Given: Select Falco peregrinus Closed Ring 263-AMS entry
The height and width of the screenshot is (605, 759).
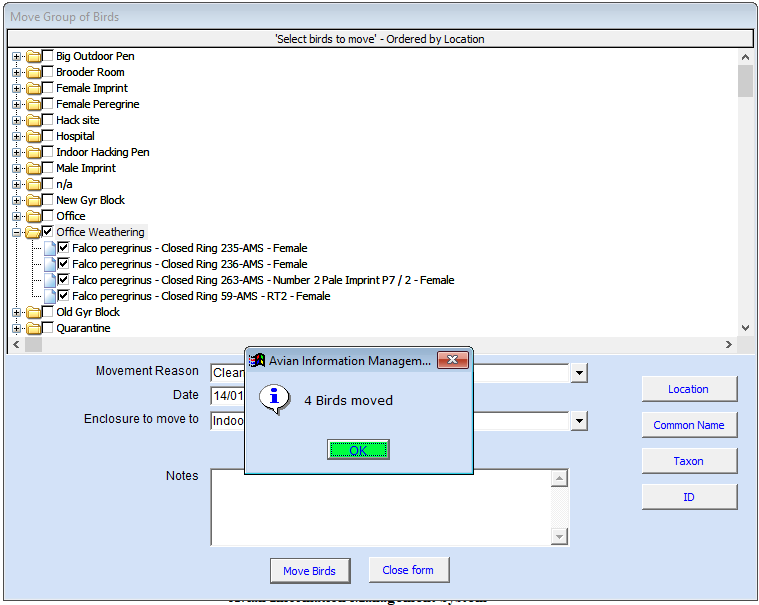Looking at the screenshot, I should [263, 280].
